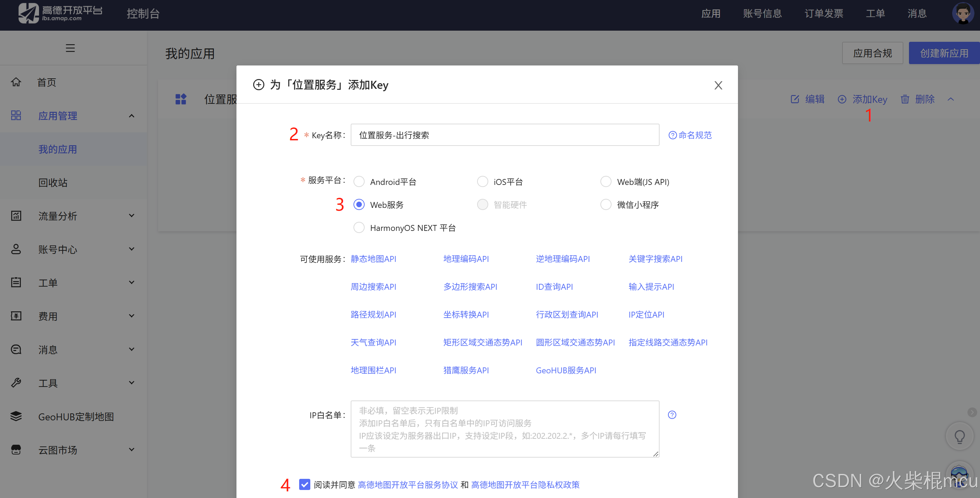Expand the 流量分析 sidebar section
This screenshot has width=980, height=498.
point(132,216)
